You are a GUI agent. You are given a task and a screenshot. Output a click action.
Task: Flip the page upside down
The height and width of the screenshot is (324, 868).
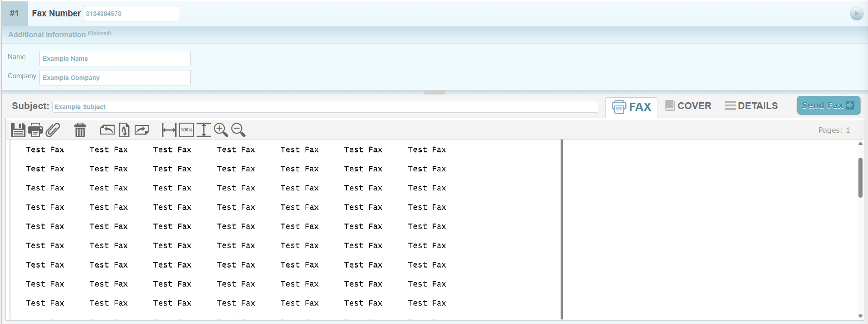(x=124, y=130)
